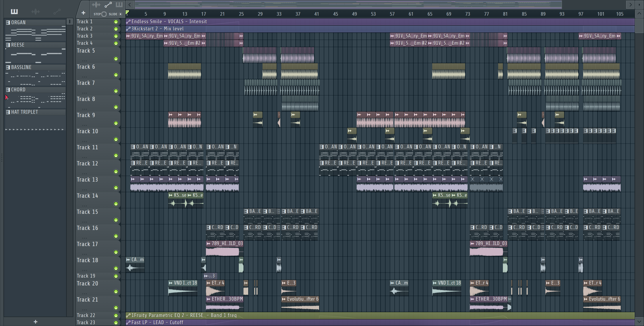Focus pattern clips in playlist header

119,4
